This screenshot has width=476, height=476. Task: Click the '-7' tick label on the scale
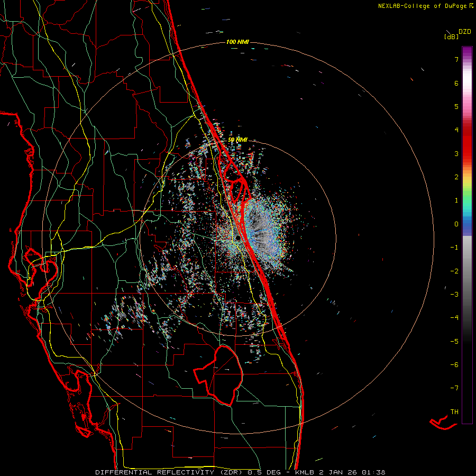454,388
